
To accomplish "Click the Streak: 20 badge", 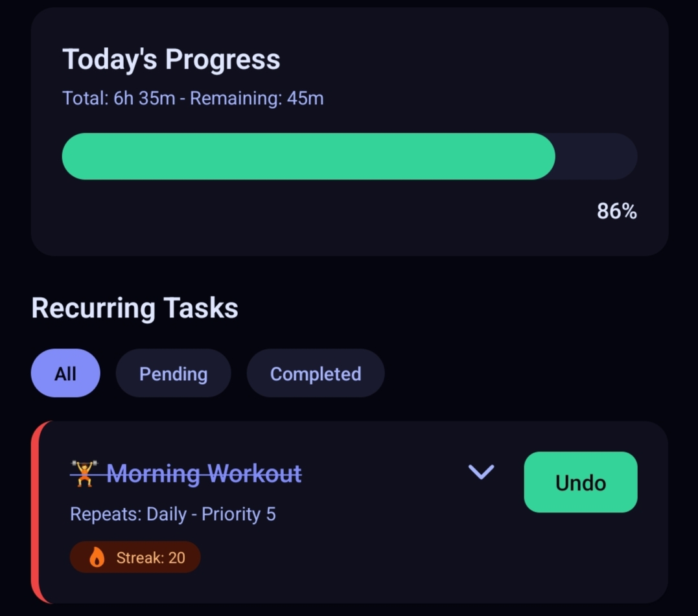I will [135, 557].
